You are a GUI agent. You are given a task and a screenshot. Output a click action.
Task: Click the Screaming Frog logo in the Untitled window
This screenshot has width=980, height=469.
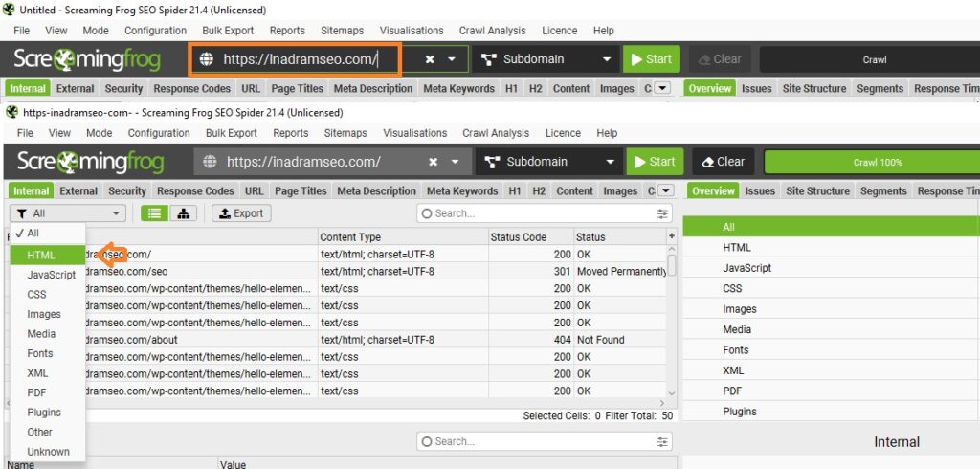(87, 59)
